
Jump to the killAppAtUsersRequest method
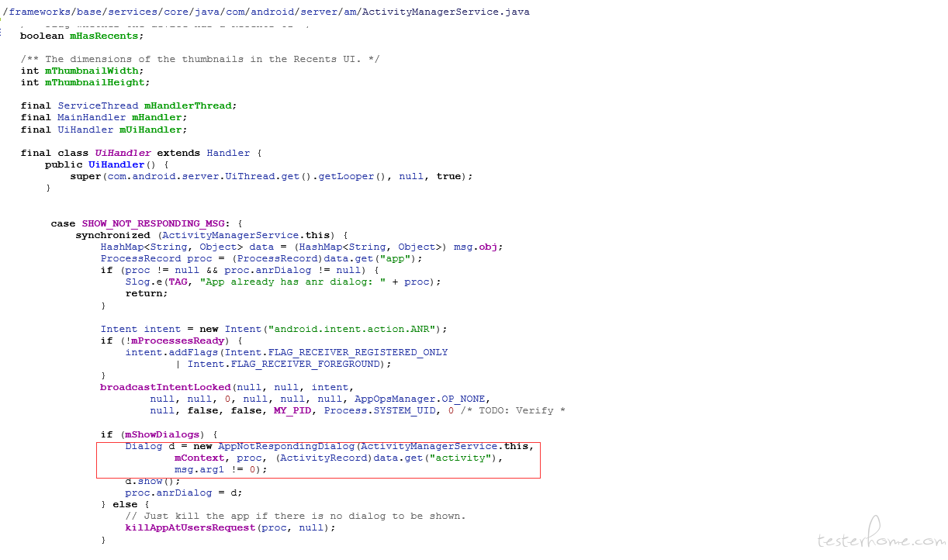point(191,527)
